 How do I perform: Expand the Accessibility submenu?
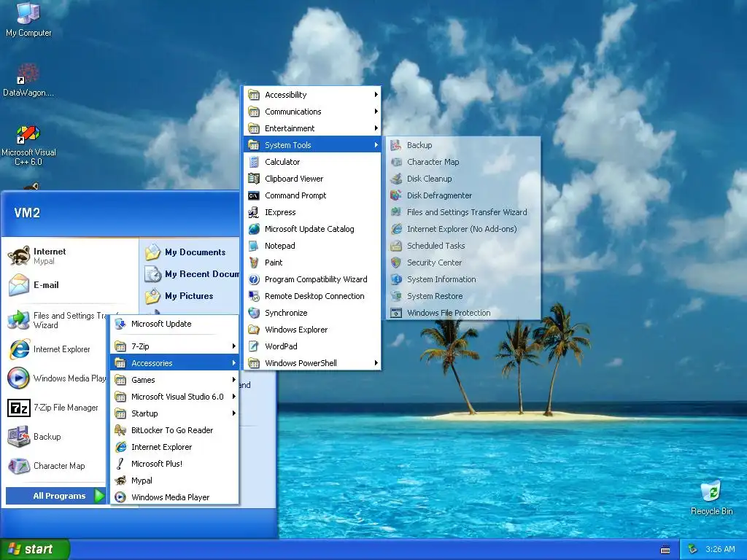(x=312, y=95)
